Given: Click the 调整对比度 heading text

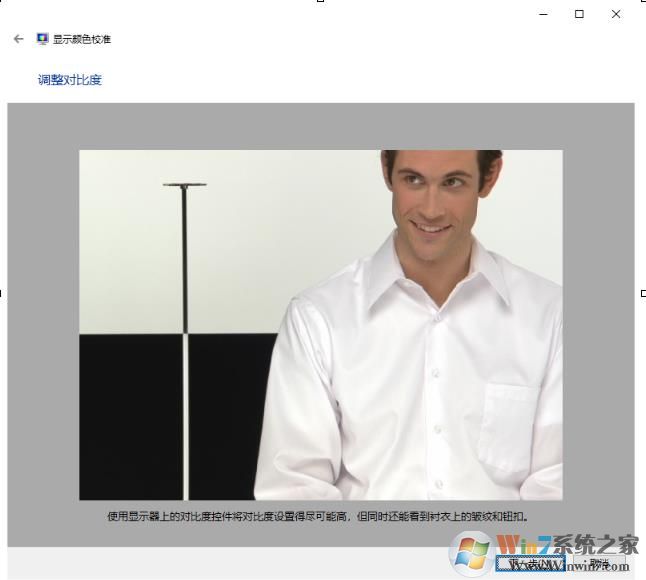Looking at the screenshot, I should point(70,80).
